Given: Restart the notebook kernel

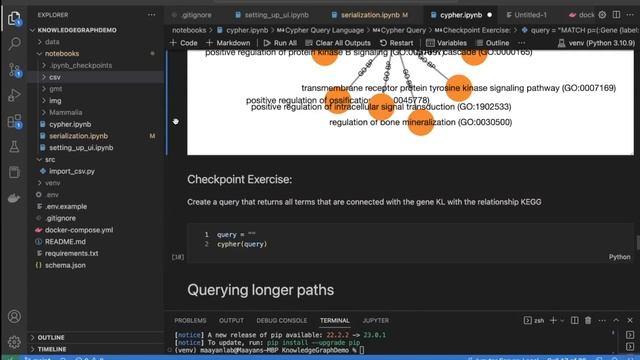Looking at the screenshot, I should 396,43.
